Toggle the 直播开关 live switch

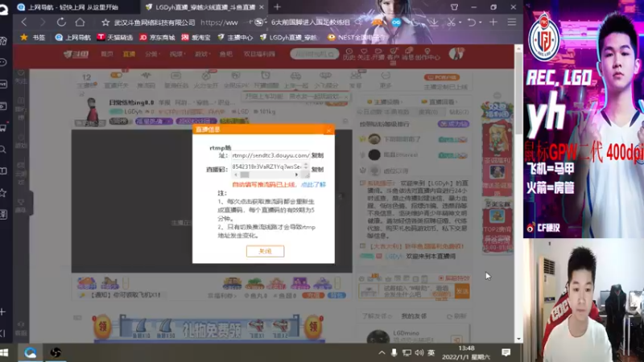(x=116, y=80)
